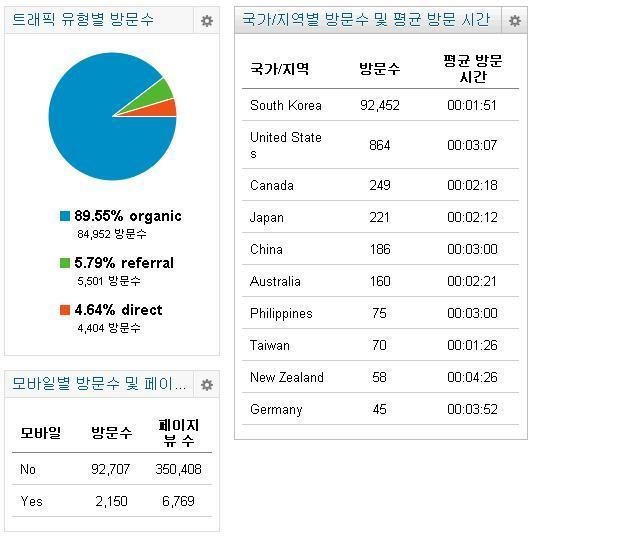Click United States' 00:03:07 average time
625x542 pixels.
(x=472, y=145)
